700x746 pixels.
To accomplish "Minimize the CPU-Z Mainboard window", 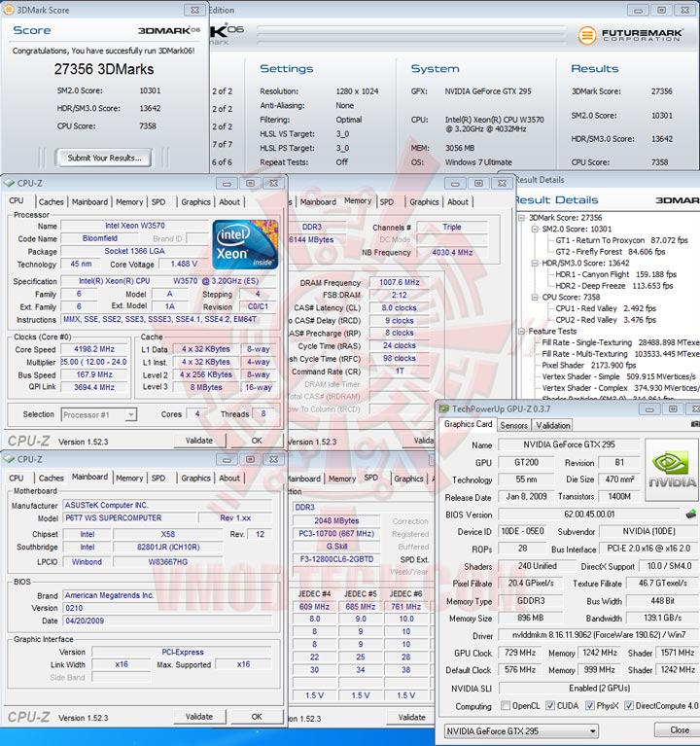I will click(x=227, y=459).
